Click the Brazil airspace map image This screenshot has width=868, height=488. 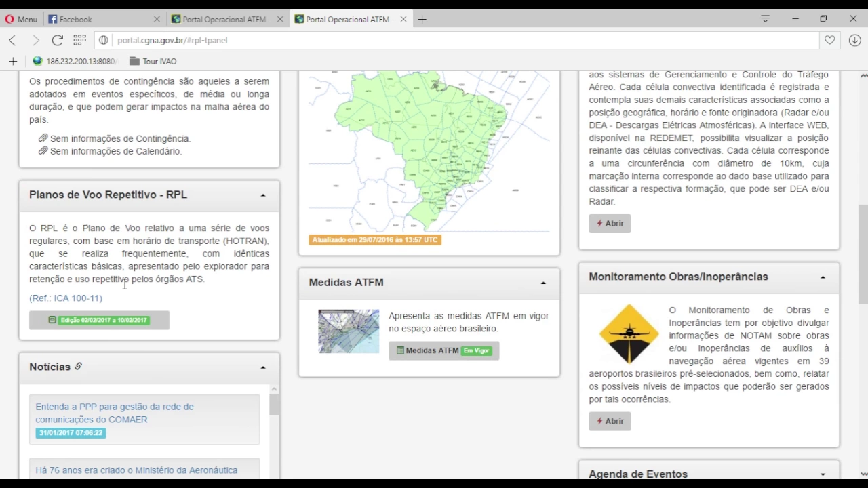pos(429,150)
